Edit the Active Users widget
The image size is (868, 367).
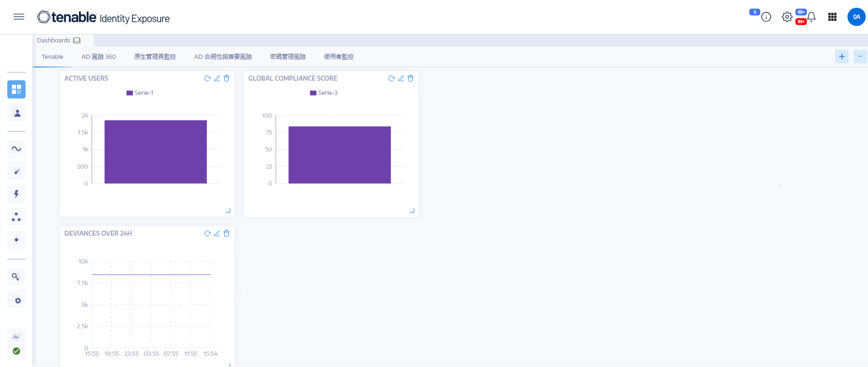click(x=217, y=79)
